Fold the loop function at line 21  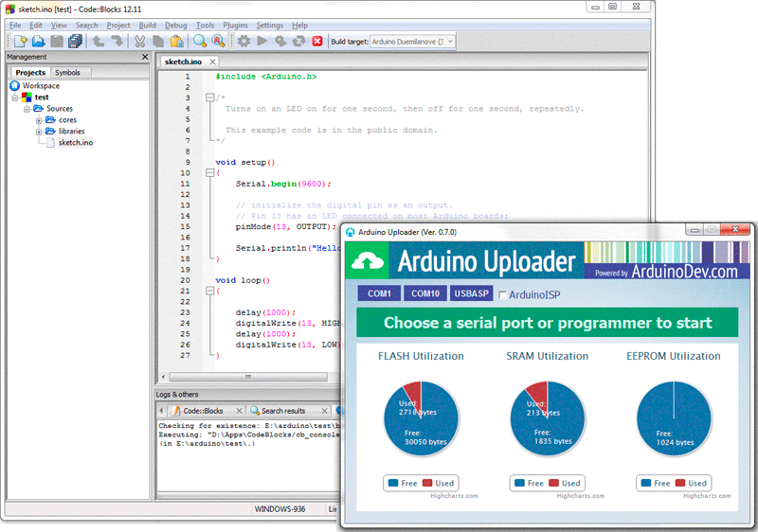(x=209, y=292)
